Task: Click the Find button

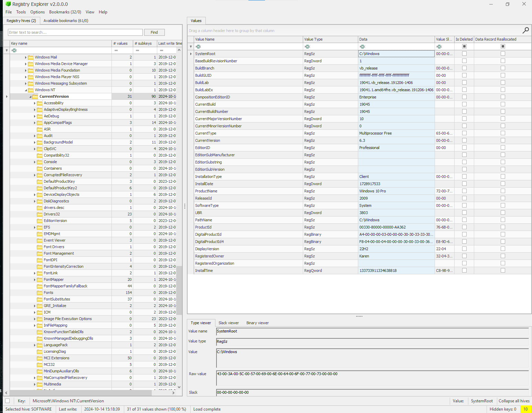Action: coord(154,32)
